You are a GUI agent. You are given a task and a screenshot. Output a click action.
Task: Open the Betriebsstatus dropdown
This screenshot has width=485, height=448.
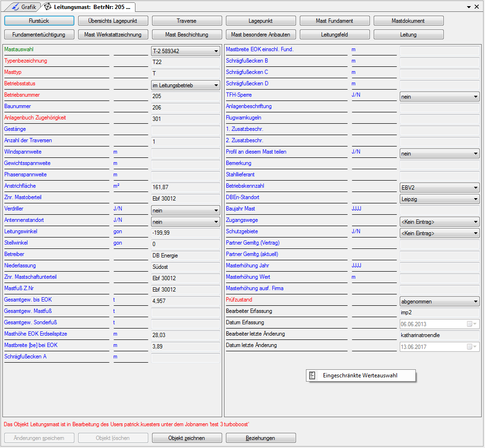pos(216,85)
